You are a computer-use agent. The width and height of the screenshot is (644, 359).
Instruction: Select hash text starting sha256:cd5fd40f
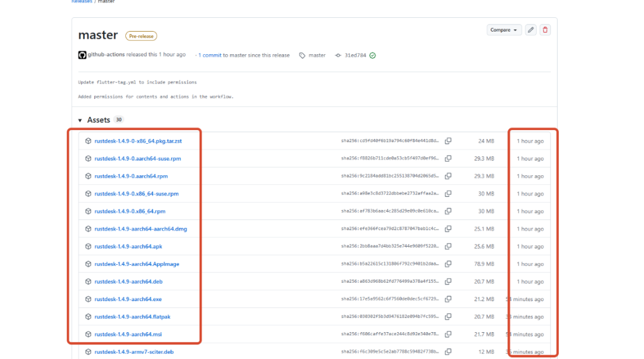pyautogui.click(x=390, y=141)
